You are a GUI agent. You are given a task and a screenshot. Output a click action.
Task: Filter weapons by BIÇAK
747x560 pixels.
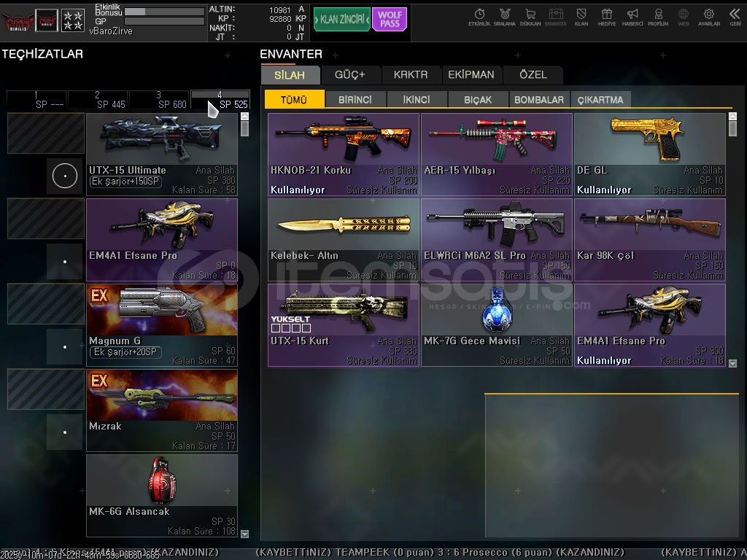coord(478,100)
